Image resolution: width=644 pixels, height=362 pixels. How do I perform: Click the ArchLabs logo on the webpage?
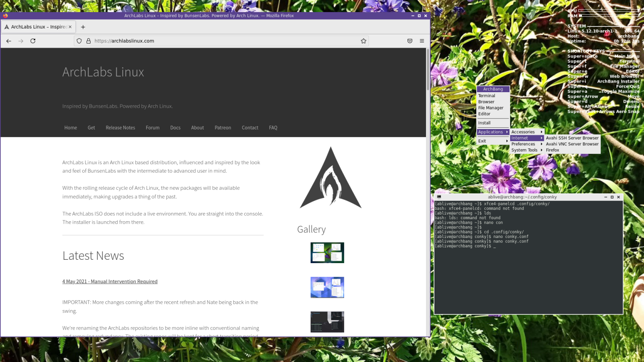[330, 177]
